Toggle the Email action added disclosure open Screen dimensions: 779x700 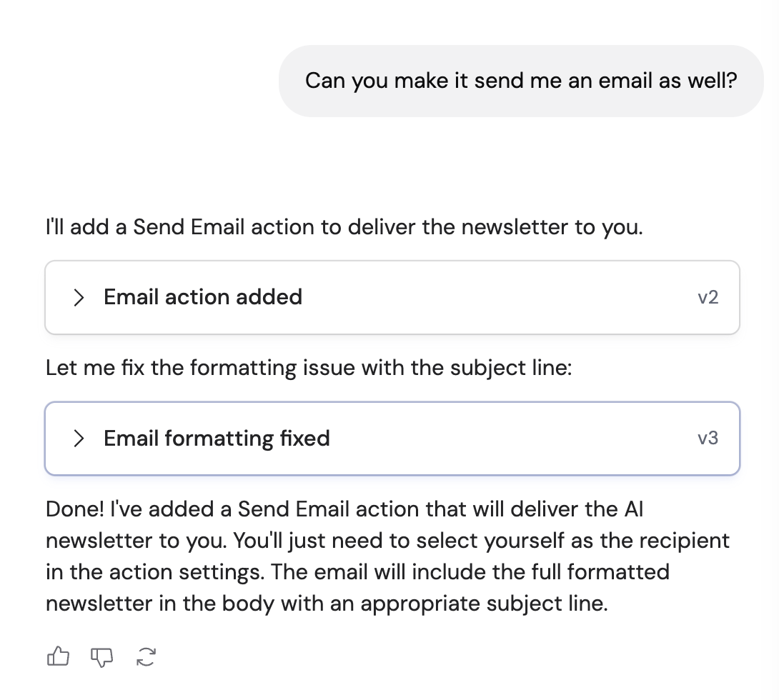coord(79,297)
